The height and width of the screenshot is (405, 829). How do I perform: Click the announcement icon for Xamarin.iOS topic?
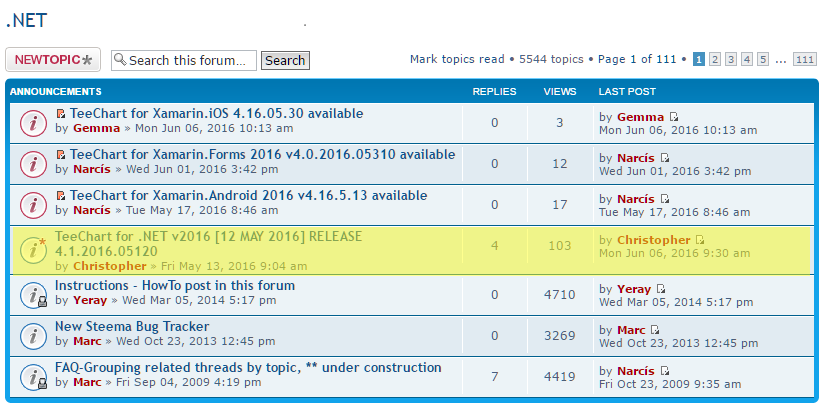(33, 124)
